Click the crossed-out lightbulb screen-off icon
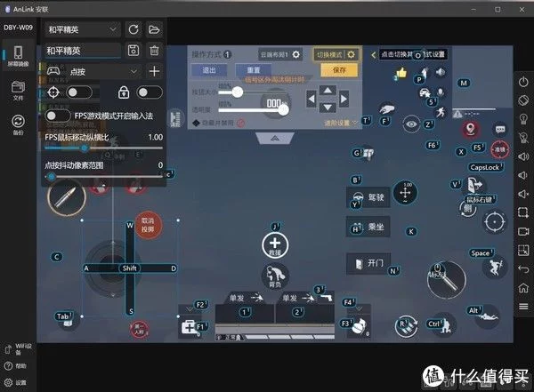This screenshot has width=534, height=392. pos(523,138)
